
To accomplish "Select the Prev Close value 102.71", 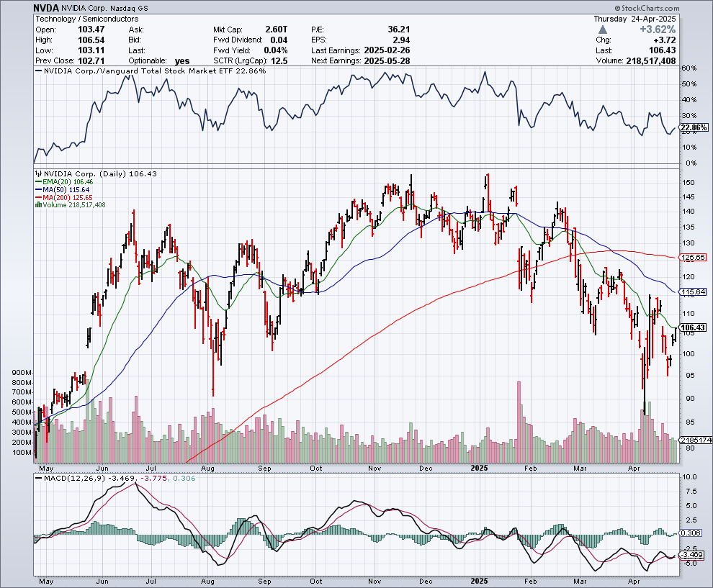I will click(91, 61).
